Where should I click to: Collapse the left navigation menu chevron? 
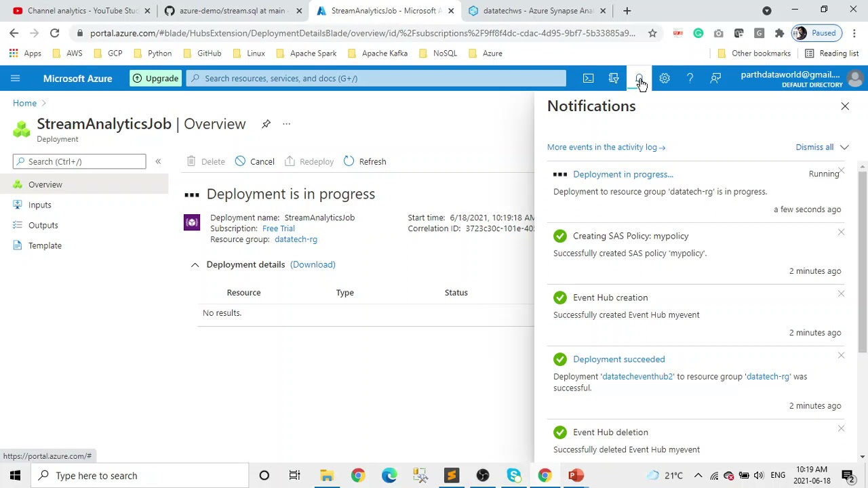coord(158,161)
